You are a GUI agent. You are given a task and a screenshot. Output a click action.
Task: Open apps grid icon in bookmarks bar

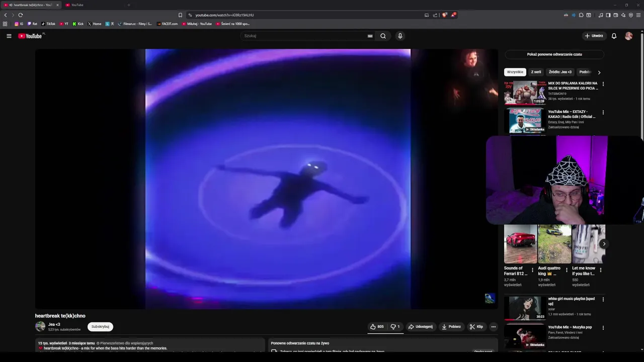(5, 24)
